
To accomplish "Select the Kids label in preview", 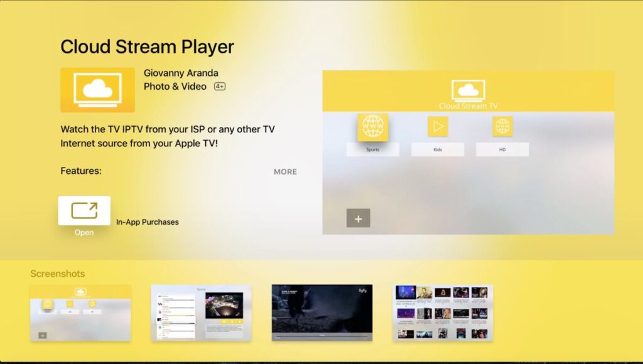I will click(438, 149).
